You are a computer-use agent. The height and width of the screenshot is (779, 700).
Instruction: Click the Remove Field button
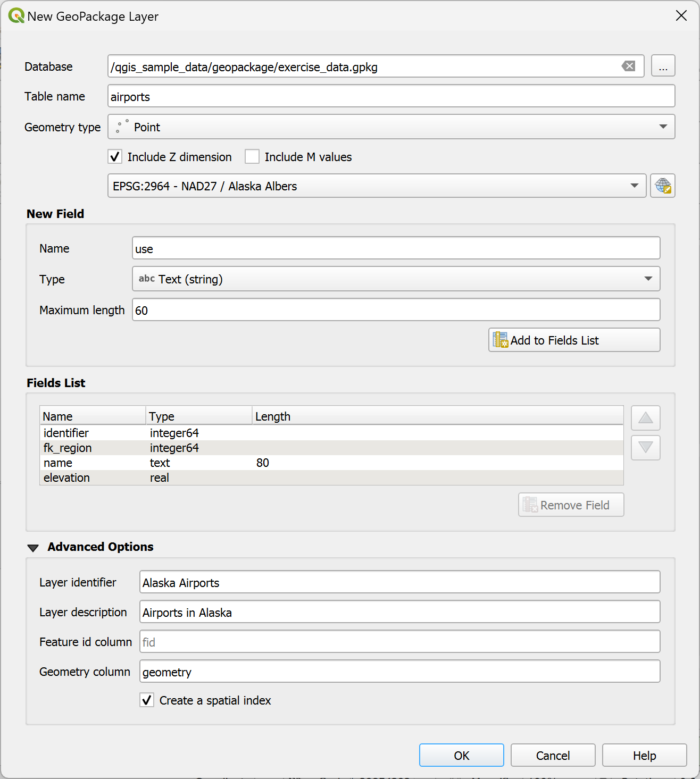click(x=571, y=505)
